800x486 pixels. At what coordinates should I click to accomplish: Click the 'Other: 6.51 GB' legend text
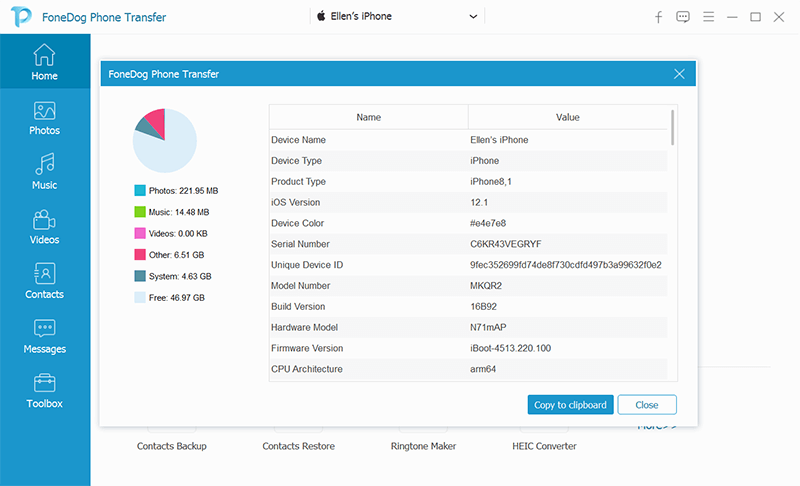[x=176, y=255]
